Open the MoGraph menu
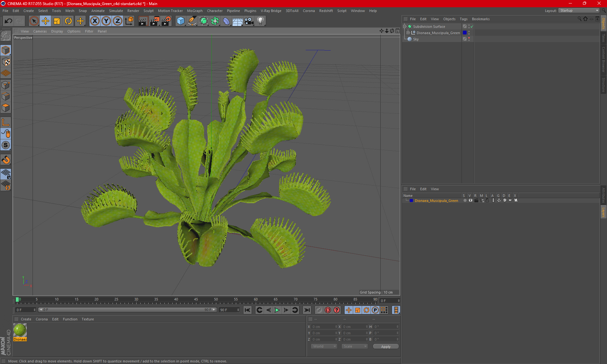 (x=194, y=10)
